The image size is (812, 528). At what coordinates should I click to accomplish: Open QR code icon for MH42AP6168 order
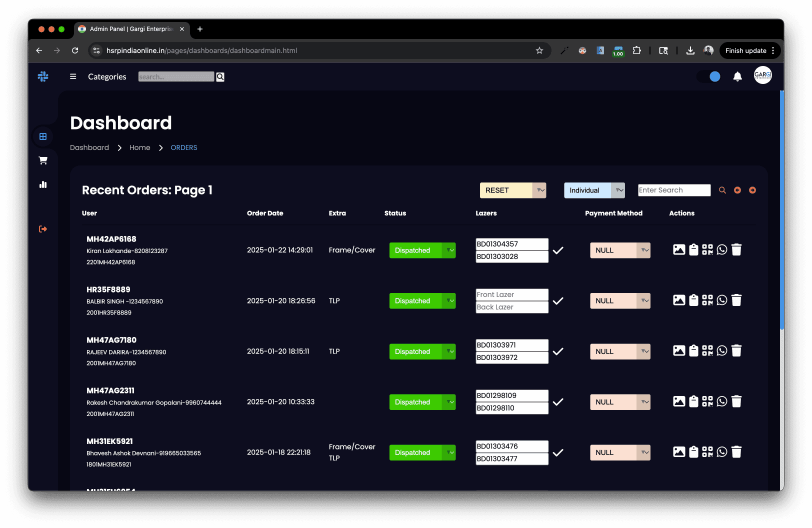coord(707,249)
